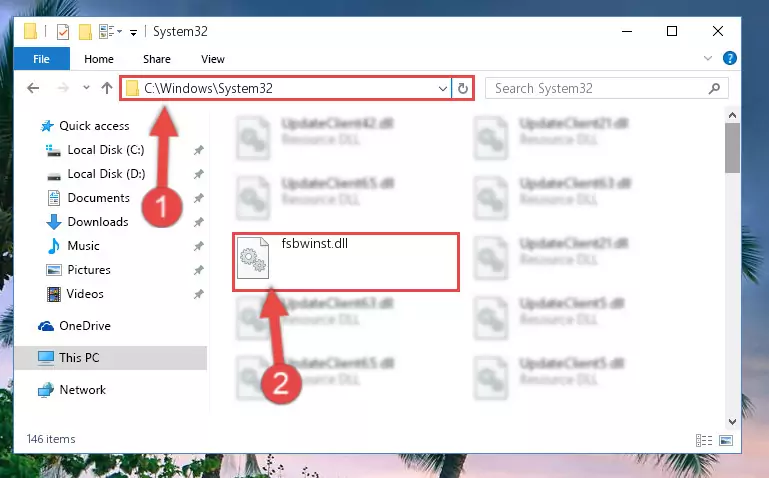This screenshot has height=478, width=769.
Task: Click the vertical scrollbar thumb
Action: click(732, 148)
